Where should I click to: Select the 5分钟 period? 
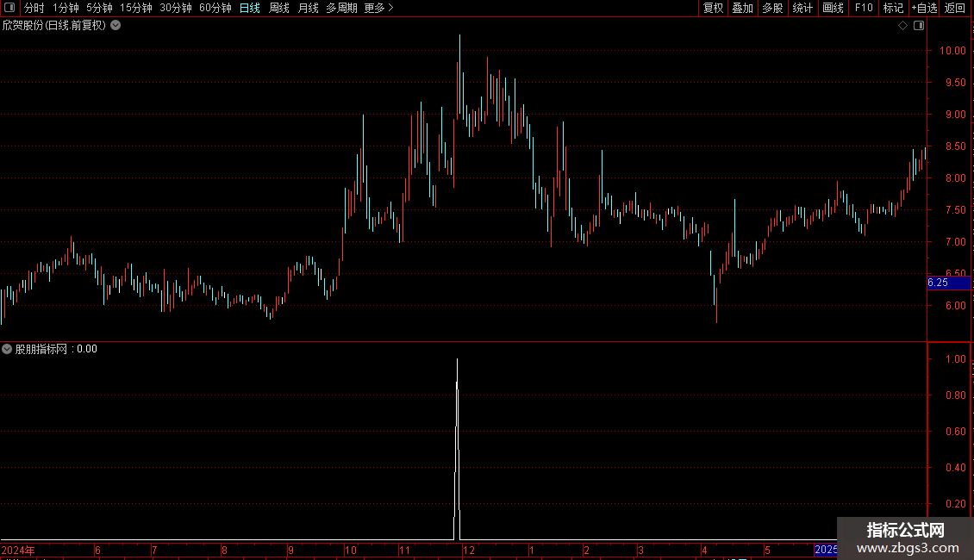coord(99,8)
